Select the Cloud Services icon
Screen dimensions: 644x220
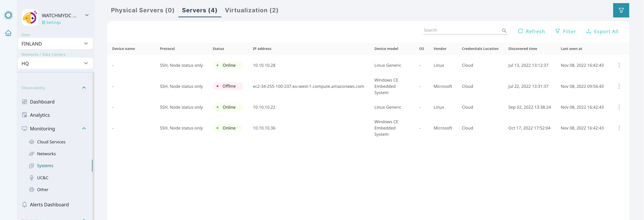(32, 142)
